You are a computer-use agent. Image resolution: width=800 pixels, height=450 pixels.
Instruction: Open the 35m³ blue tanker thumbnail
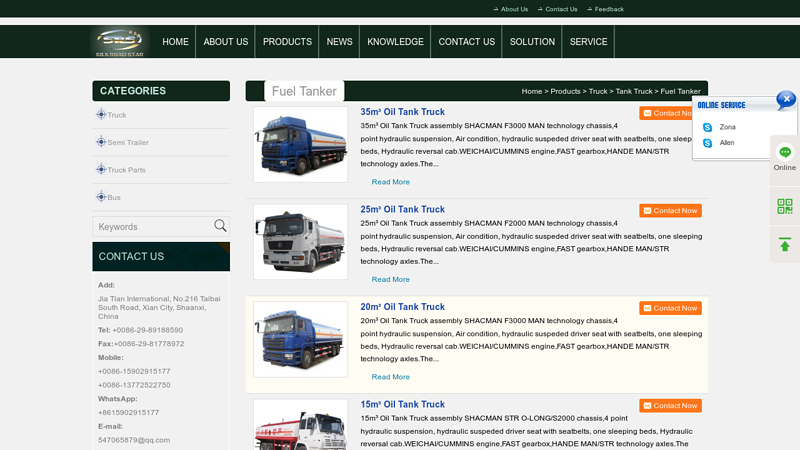pyautogui.click(x=301, y=144)
